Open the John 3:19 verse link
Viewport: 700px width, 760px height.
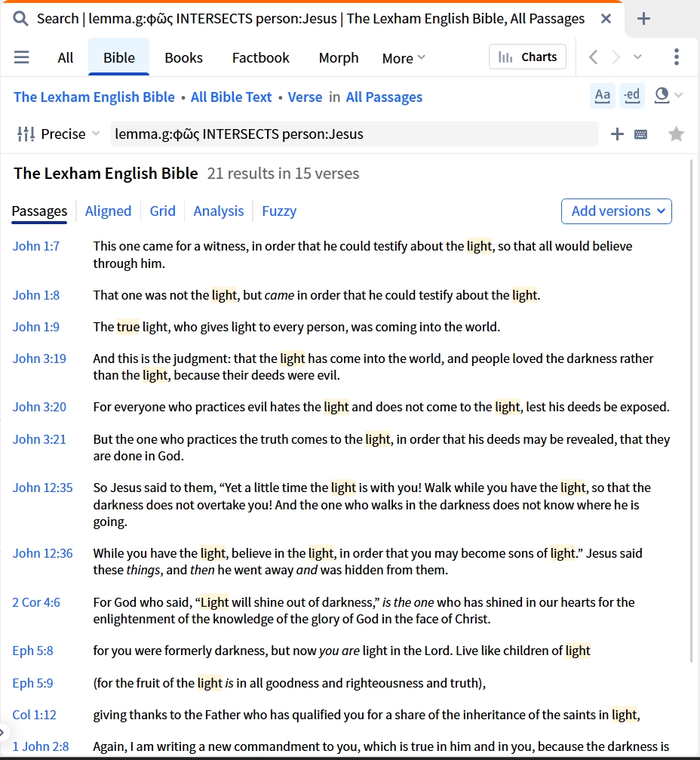[x=39, y=358]
